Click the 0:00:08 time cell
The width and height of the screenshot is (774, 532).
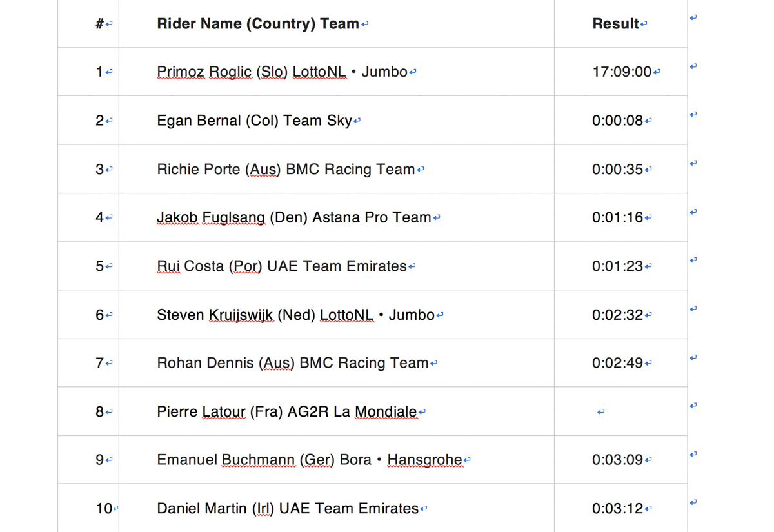pos(620,121)
